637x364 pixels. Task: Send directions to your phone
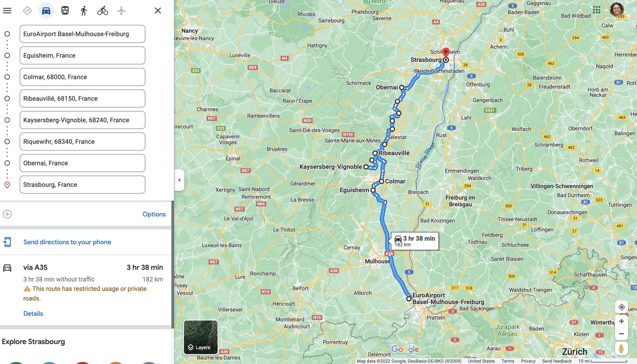click(67, 242)
